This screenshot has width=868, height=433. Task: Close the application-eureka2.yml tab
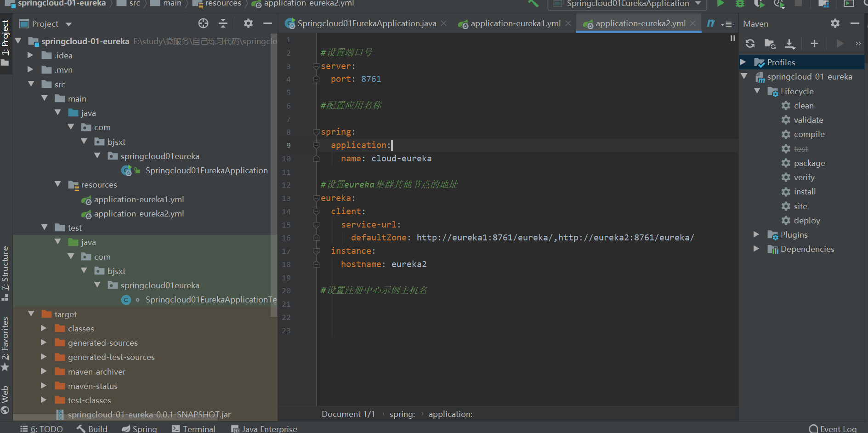692,23
